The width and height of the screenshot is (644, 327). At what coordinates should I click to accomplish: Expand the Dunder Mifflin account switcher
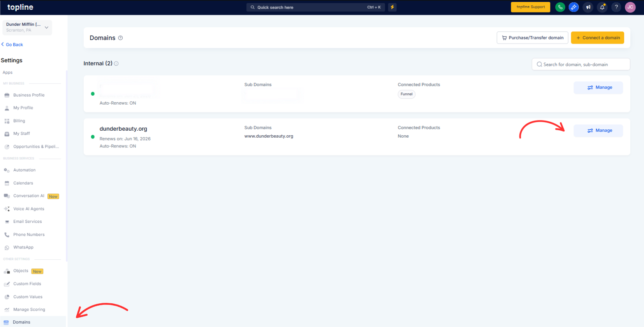click(27, 27)
